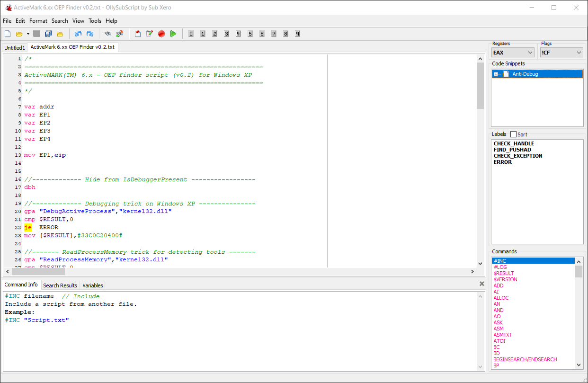588x383 pixels.
Task: Open the View menu
Action: coord(79,21)
